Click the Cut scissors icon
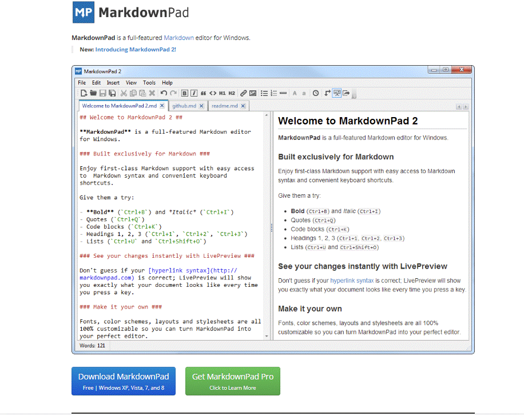The height and width of the screenshot is (420, 524). [x=124, y=93]
